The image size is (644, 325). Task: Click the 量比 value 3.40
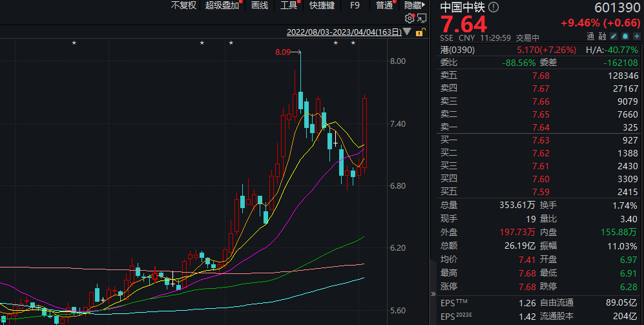coord(628,218)
